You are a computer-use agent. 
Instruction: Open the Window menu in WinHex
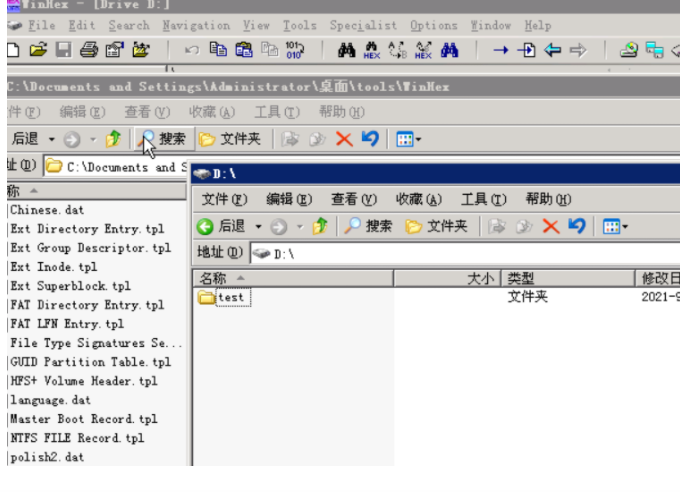(x=490, y=26)
